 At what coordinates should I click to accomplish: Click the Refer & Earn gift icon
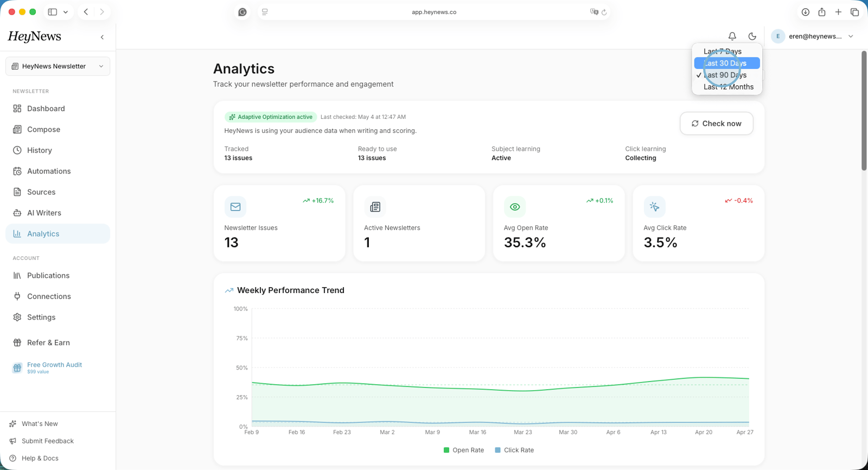pyautogui.click(x=17, y=342)
